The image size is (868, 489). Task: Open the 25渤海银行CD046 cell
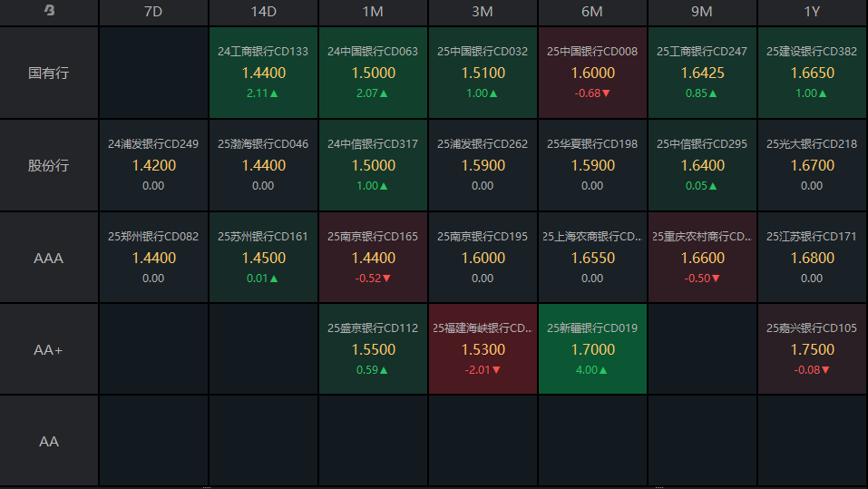click(x=263, y=165)
